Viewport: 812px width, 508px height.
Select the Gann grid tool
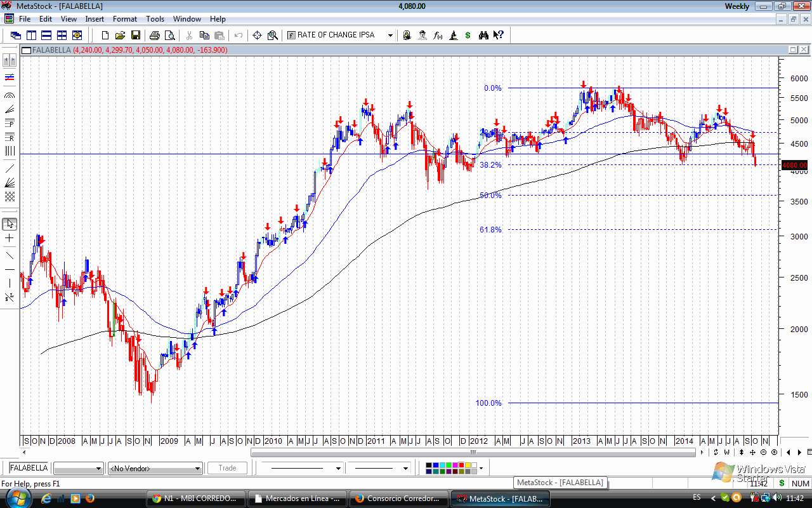click(x=10, y=197)
